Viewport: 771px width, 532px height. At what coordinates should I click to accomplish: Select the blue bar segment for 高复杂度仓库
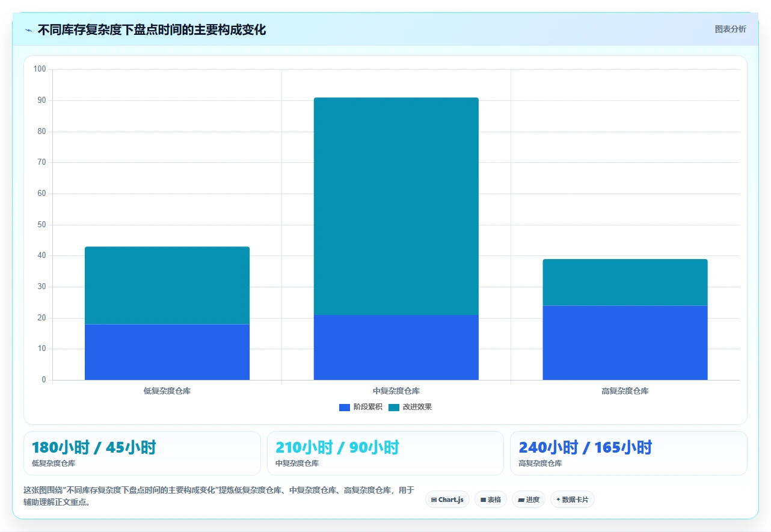[625, 343]
